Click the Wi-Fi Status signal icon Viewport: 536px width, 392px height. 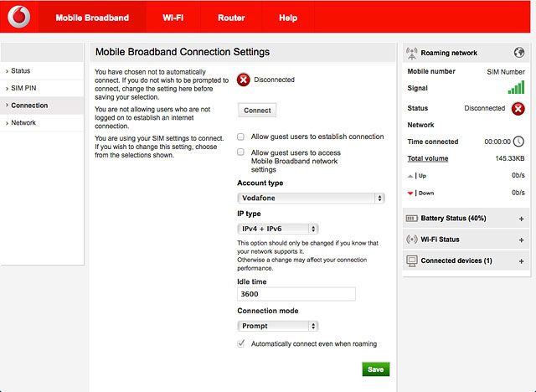(x=411, y=240)
